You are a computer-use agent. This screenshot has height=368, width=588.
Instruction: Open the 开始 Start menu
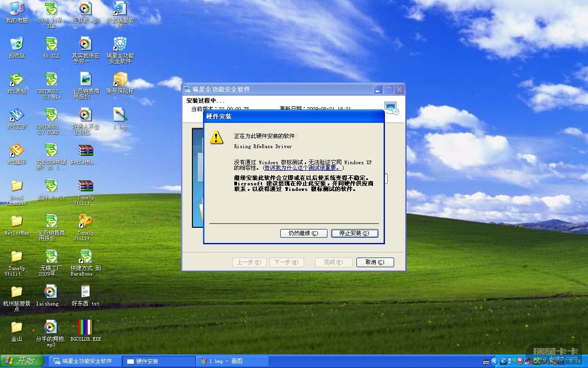pyautogui.click(x=22, y=361)
